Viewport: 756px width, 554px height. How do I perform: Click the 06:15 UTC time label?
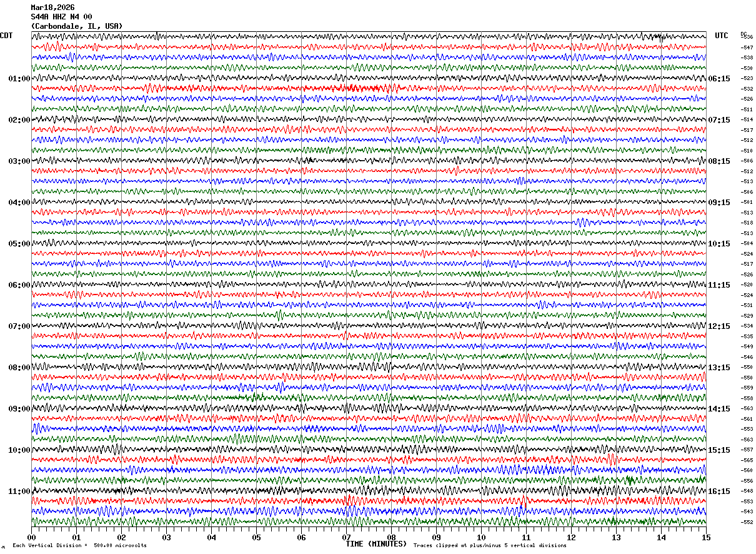[x=719, y=79]
